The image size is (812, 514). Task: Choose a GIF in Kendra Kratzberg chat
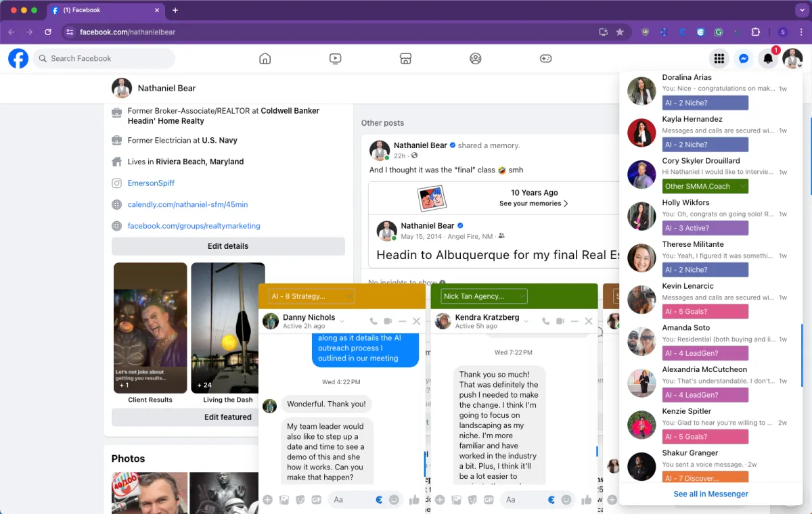pyautogui.click(x=489, y=500)
